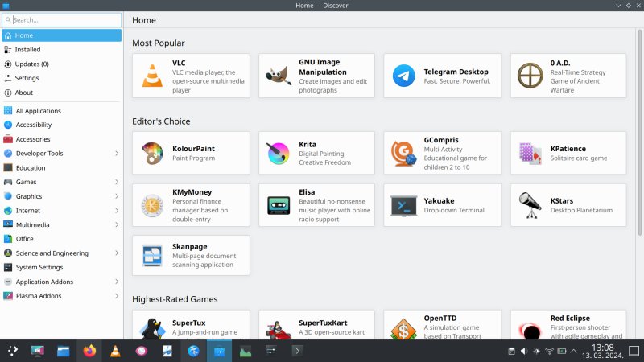644x362 pixels.
Task: Expand the Plasma Addons category
Action: [x=117, y=296]
